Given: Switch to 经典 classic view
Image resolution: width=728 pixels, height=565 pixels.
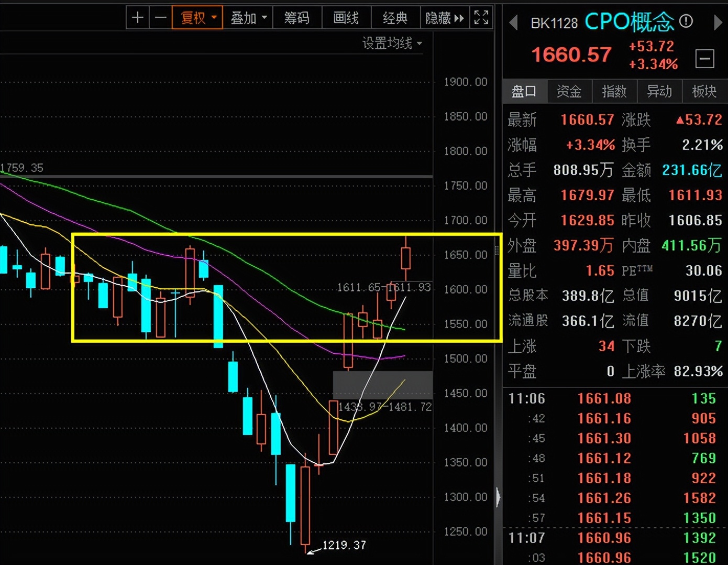Looking at the screenshot, I should (395, 18).
